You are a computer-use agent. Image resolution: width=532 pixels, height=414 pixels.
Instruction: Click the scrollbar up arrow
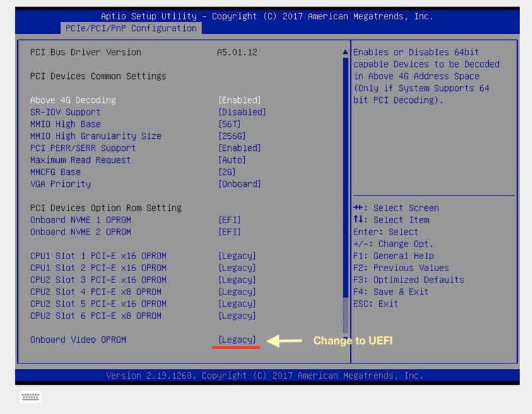pyautogui.click(x=345, y=52)
